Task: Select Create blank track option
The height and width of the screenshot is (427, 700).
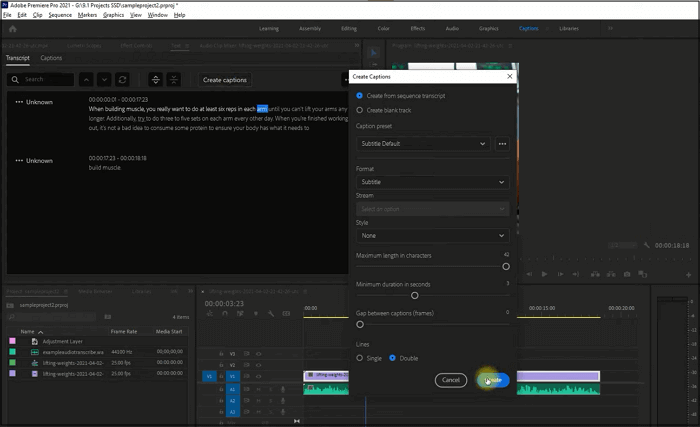Action: tap(360, 110)
